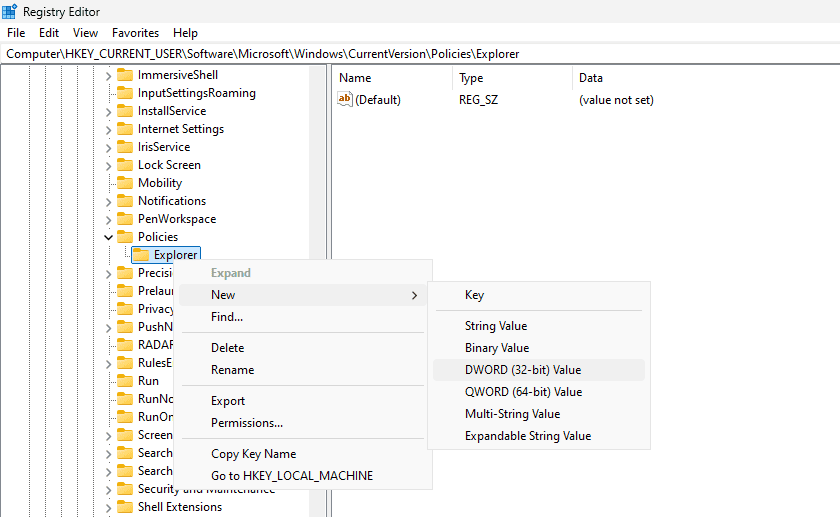Image resolution: width=840 pixels, height=517 pixels.
Task: Expand the Internet Settings key
Action: point(108,130)
